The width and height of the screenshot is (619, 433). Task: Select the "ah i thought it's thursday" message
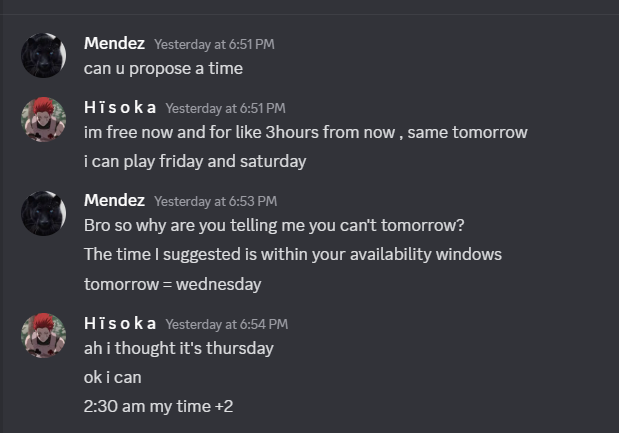[x=178, y=348]
